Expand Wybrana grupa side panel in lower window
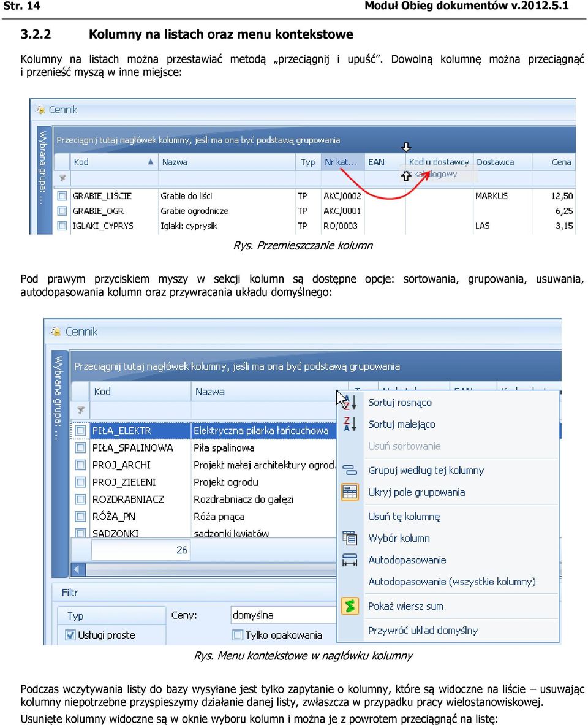 [59, 464]
